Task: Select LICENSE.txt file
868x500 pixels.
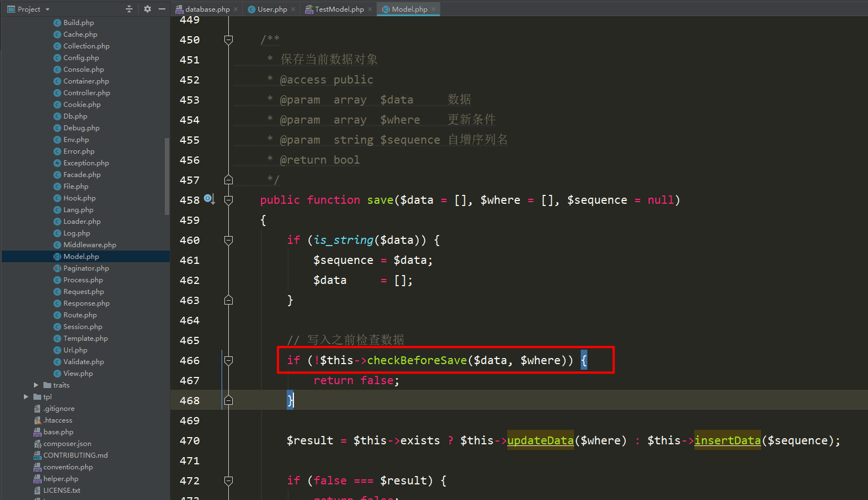Action: click(61, 491)
